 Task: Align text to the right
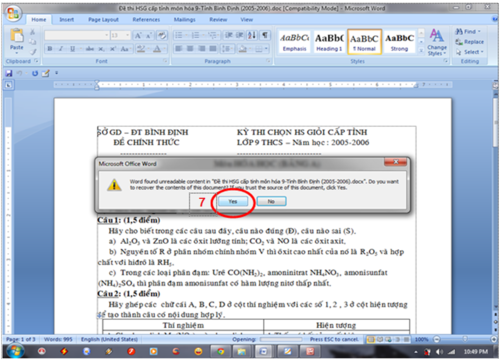pyautogui.click(x=202, y=49)
